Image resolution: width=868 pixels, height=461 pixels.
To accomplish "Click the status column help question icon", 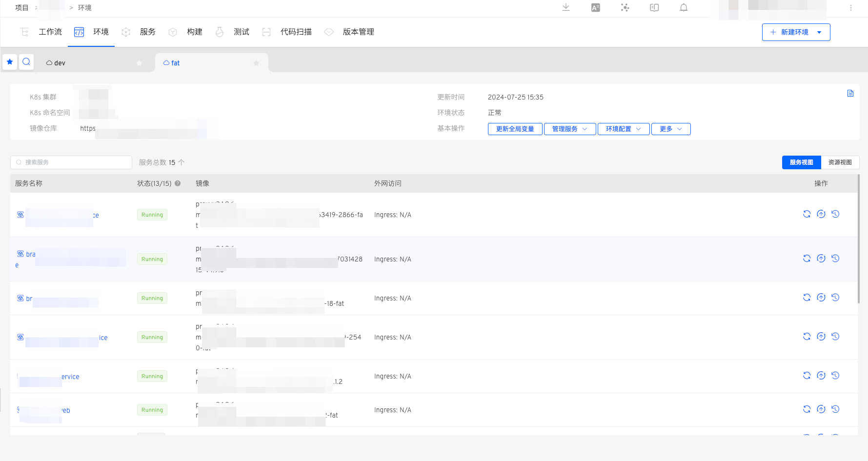I will (x=178, y=183).
